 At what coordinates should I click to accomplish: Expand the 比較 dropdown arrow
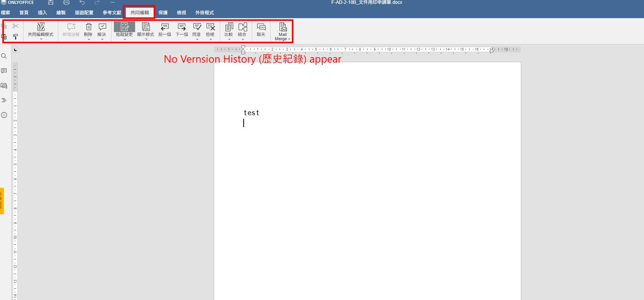[x=229, y=39]
